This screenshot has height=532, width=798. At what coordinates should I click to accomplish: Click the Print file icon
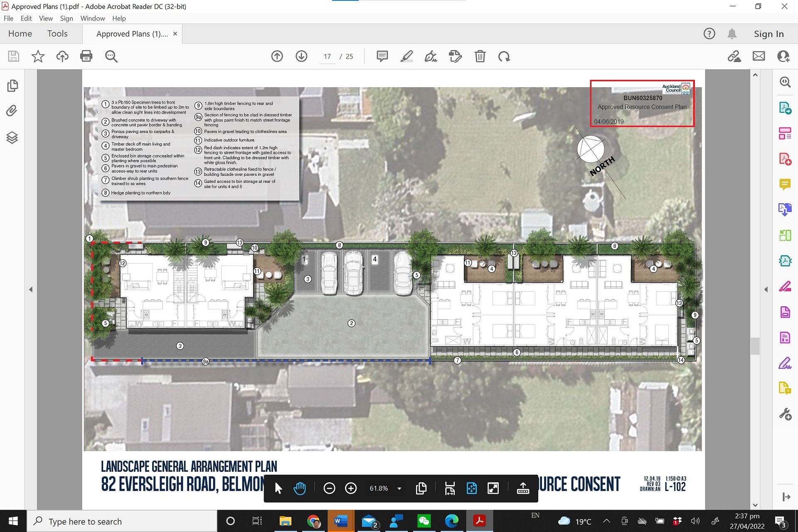[x=86, y=56]
